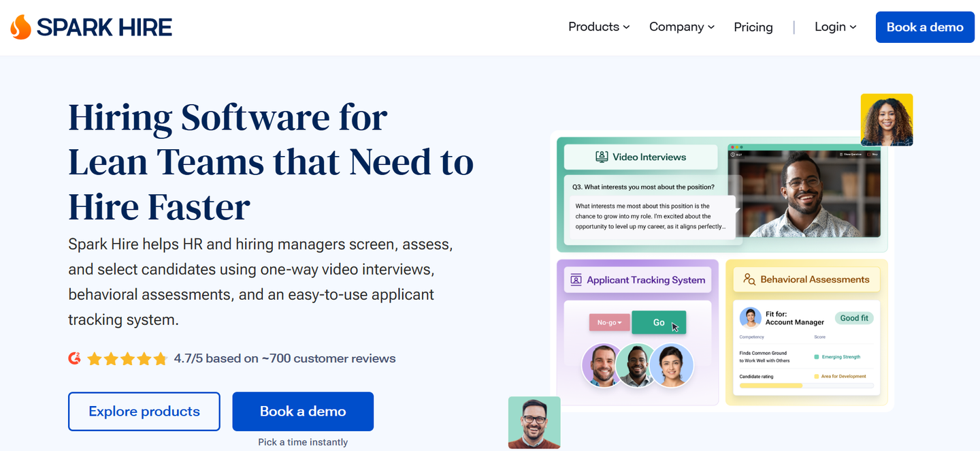The image size is (980, 451).
Task: Click the Q3 interview question text
Action: click(643, 187)
